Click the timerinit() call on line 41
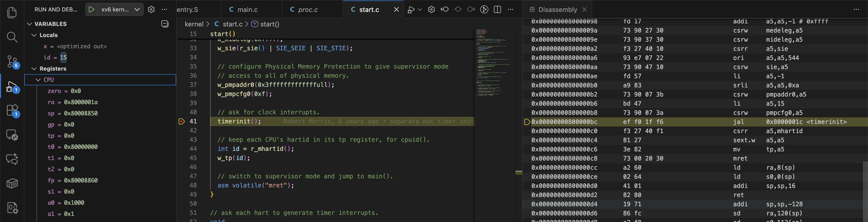Image resolution: width=868 pixels, height=222 pixels. click(239, 121)
